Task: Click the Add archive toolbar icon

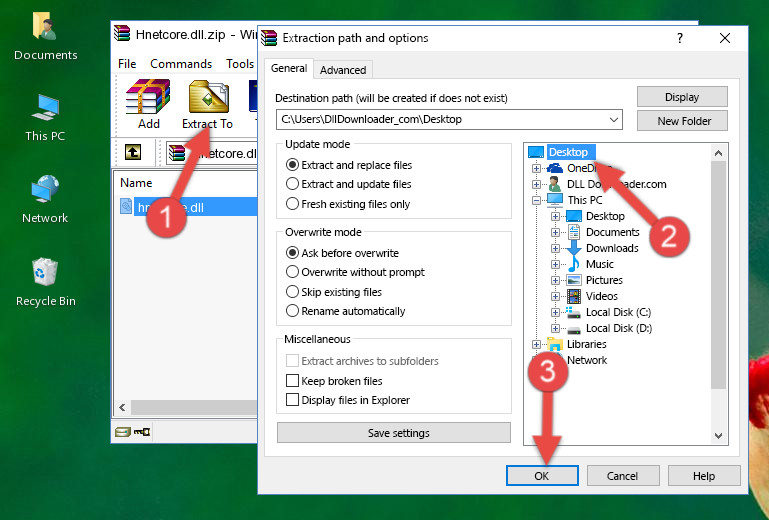Action: click(x=148, y=104)
